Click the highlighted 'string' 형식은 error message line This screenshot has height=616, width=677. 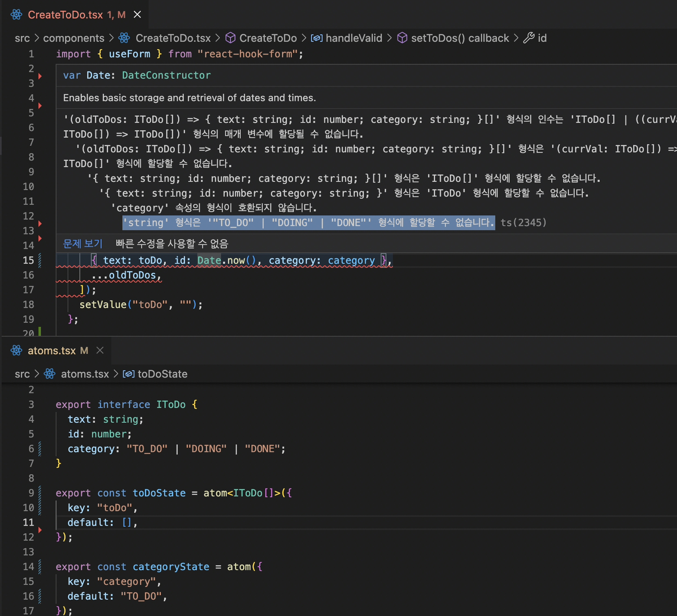point(309,222)
